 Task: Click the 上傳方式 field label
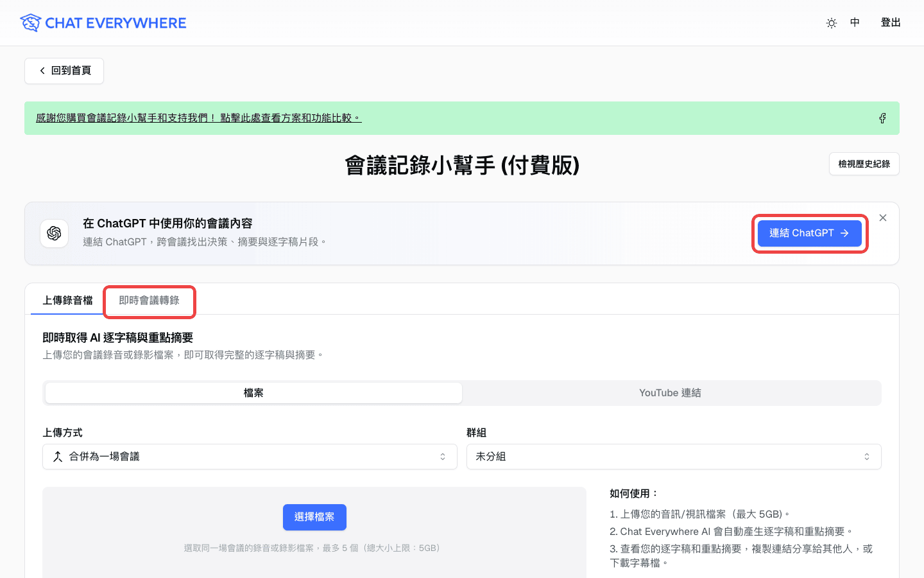(62, 433)
